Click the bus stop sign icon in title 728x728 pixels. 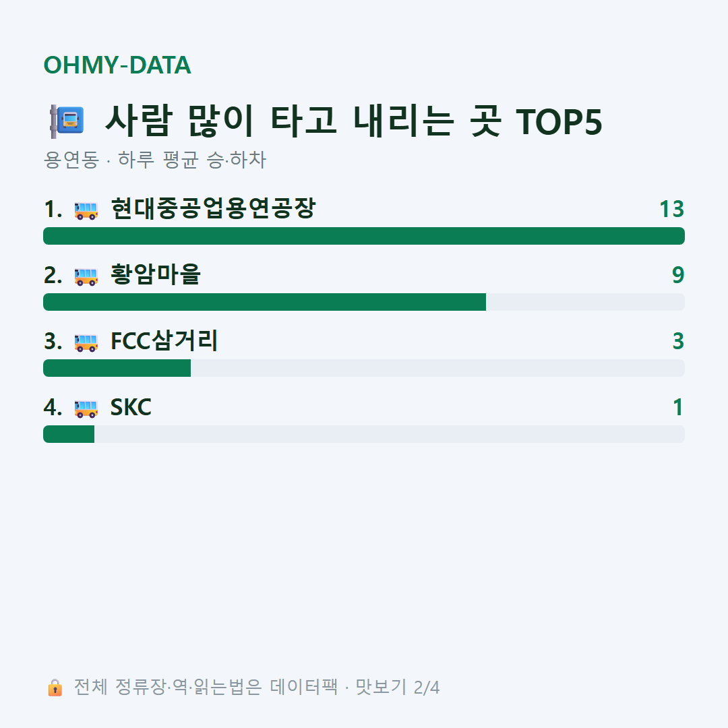pyautogui.click(x=67, y=121)
